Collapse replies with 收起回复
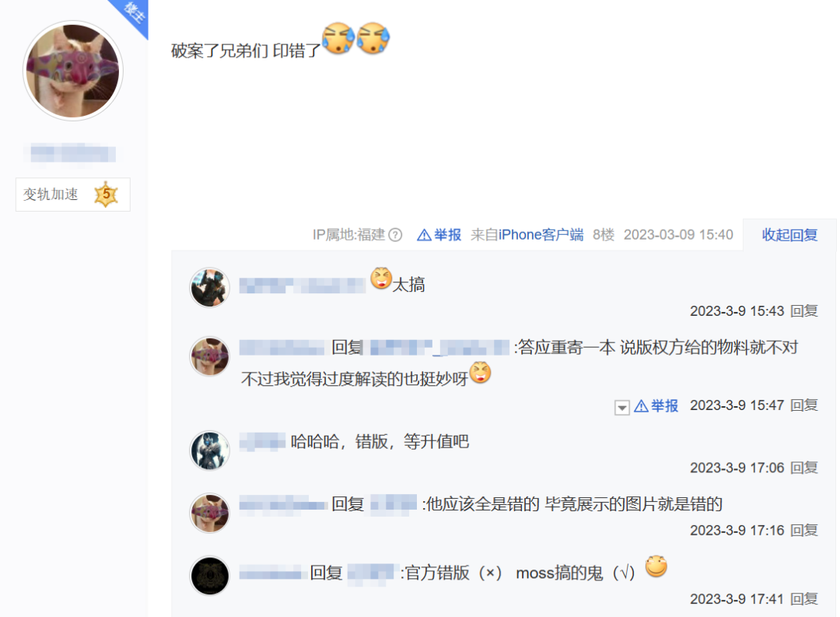Image resolution: width=840 pixels, height=617 pixels. 789,235
